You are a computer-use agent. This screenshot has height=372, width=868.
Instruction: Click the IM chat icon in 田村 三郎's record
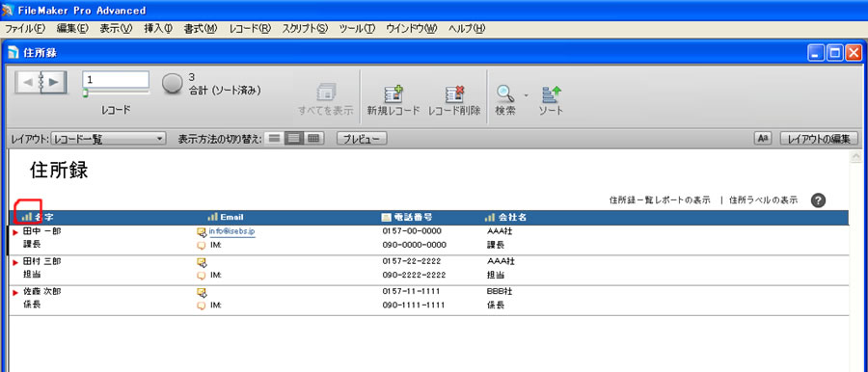click(x=202, y=275)
